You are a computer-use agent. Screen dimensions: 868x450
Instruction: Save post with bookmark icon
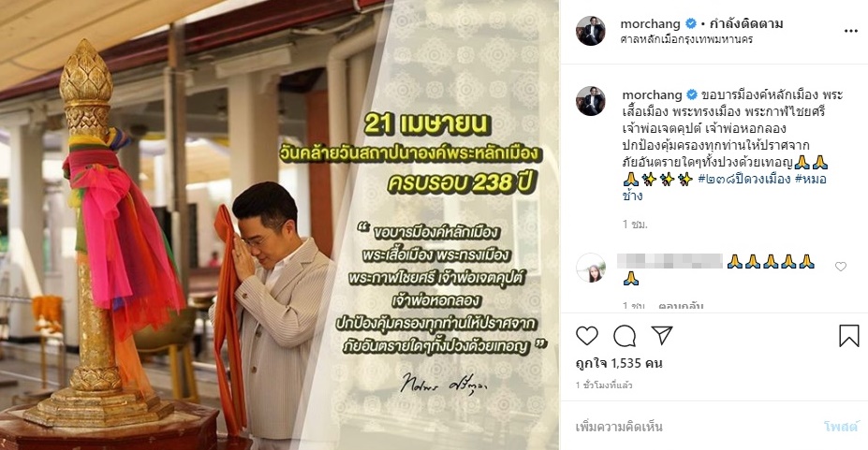tap(848, 336)
